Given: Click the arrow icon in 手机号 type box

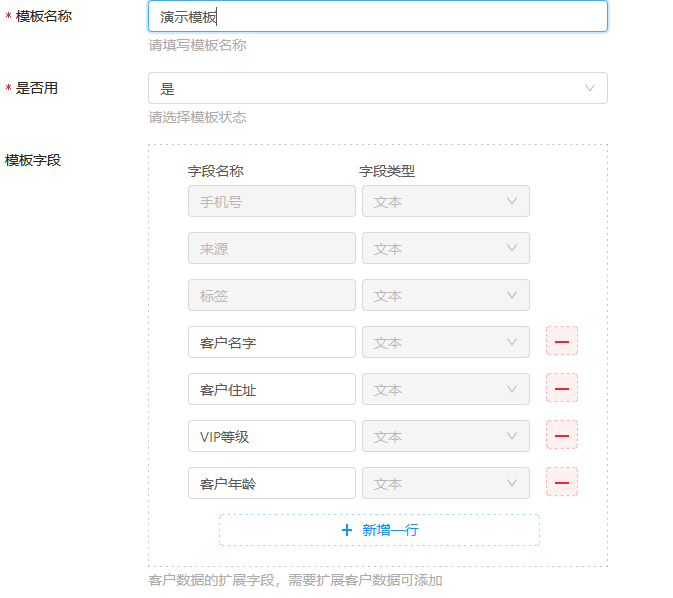Looking at the screenshot, I should pyautogui.click(x=512, y=201).
